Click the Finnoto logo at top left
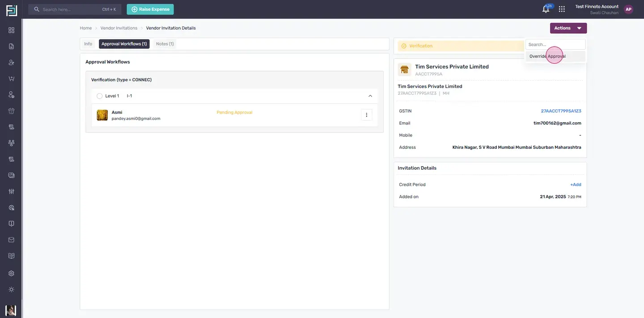Viewport: 644px width, 318px height. pos(11,10)
